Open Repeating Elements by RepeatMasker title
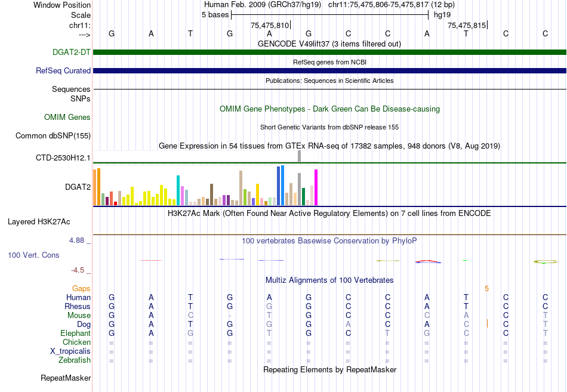This screenshot has width=567, height=392. [x=330, y=369]
